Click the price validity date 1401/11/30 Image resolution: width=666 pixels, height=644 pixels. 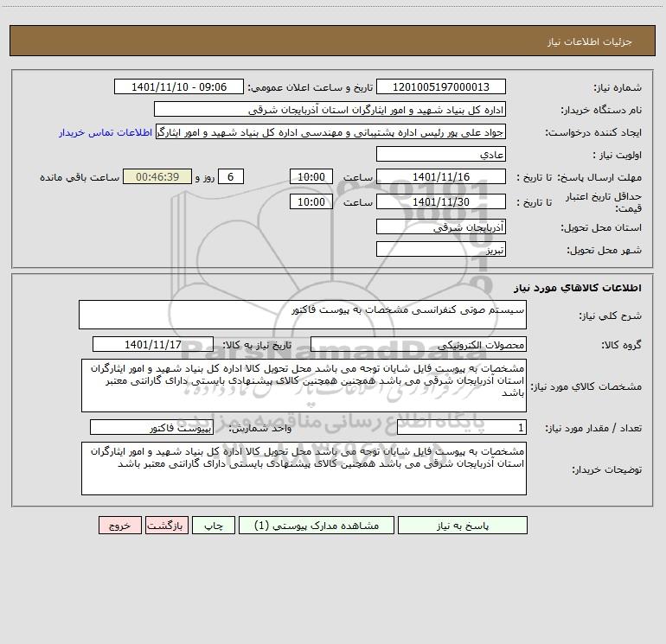[441, 201]
